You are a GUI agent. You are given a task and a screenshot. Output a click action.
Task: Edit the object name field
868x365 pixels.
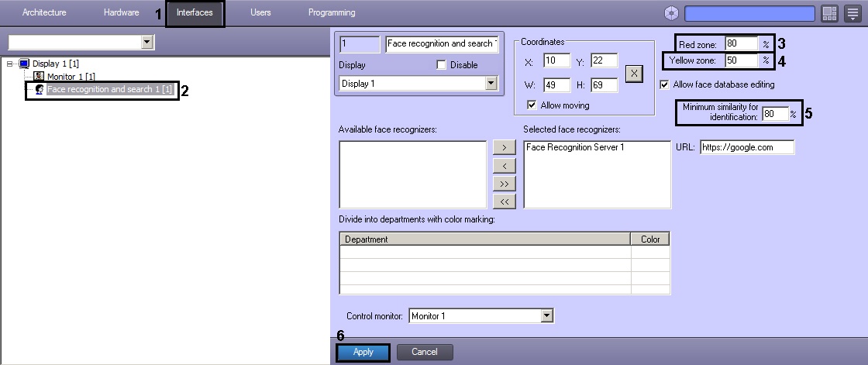[x=442, y=43]
